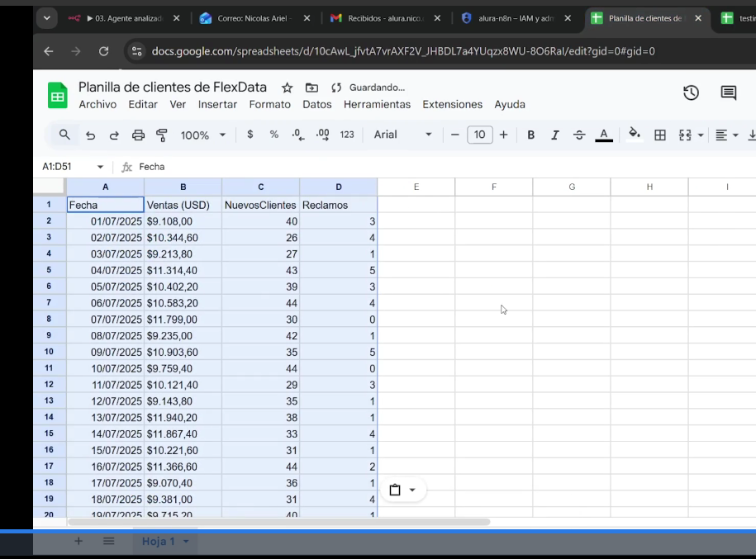The width and height of the screenshot is (756, 559).
Task: Format as currency with dollar button
Action: [x=250, y=135]
